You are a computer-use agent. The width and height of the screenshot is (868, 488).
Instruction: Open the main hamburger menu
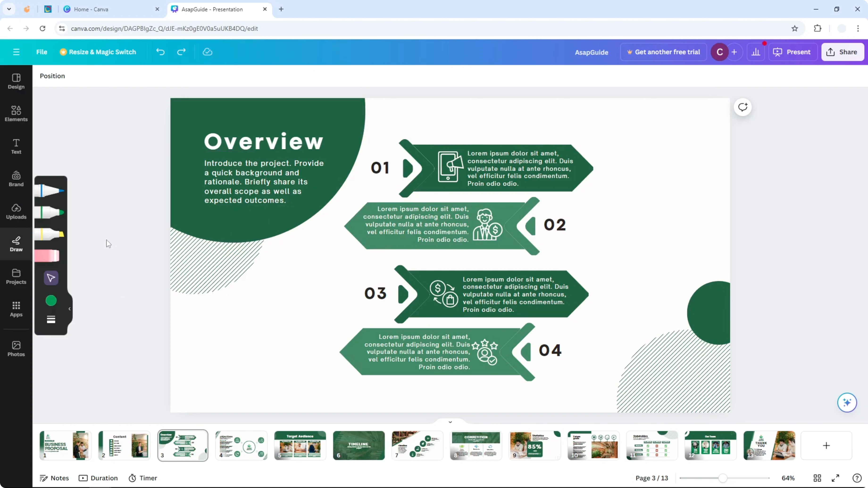pyautogui.click(x=16, y=52)
